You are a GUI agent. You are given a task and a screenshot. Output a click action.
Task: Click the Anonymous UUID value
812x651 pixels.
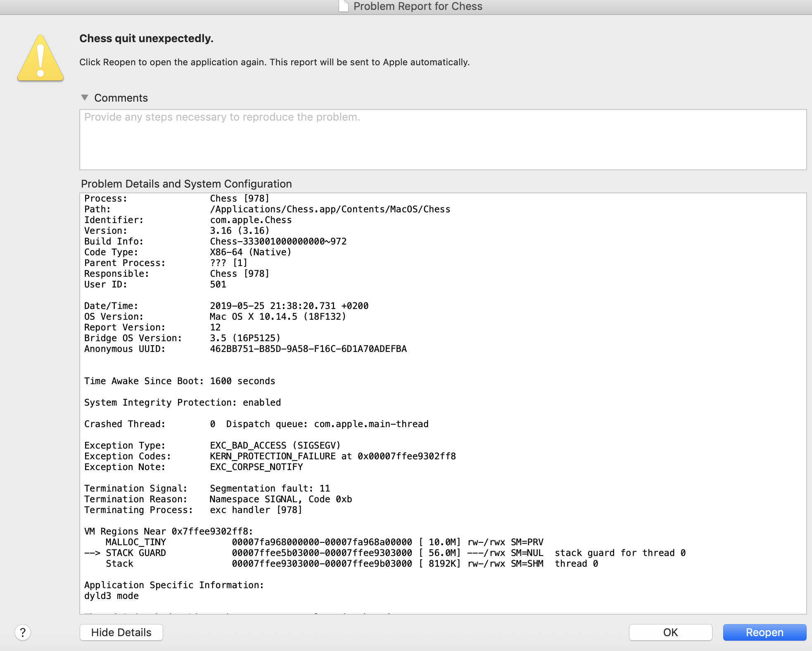coord(308,349)
